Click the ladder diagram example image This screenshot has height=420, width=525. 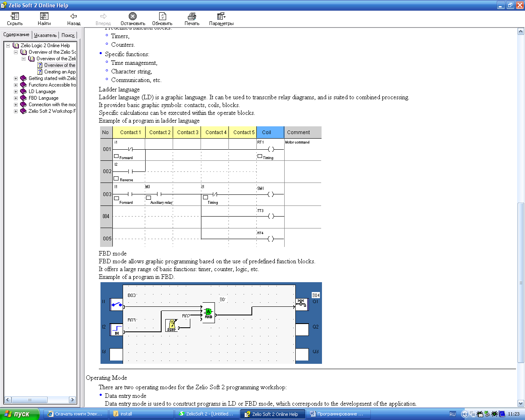[211, 187]
